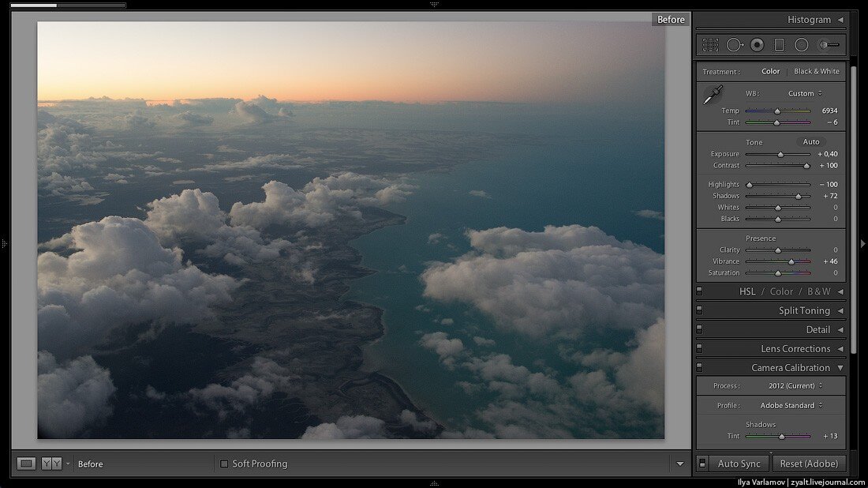Screen dimensions: 868x488
Task: Adjust the Clarity slider
Action: [778, 250]
